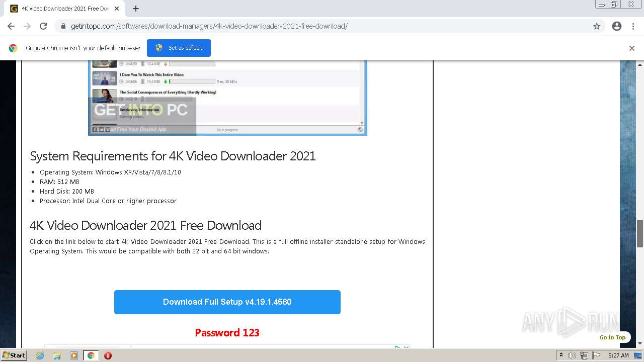The height and width of the screenshot is (362, 644).
Task: Open the red Opera taskbar icon
Action: coord(108,355)
